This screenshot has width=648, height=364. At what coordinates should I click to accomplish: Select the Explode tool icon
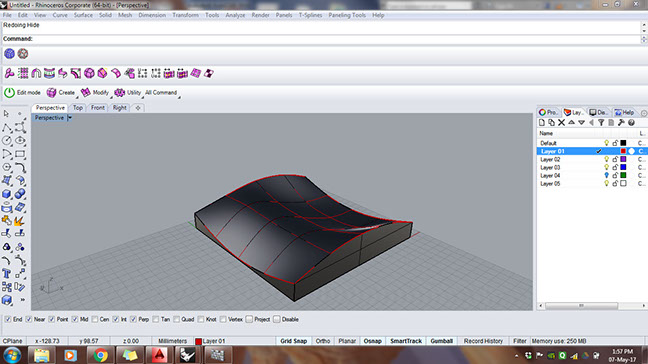(19, 221)
